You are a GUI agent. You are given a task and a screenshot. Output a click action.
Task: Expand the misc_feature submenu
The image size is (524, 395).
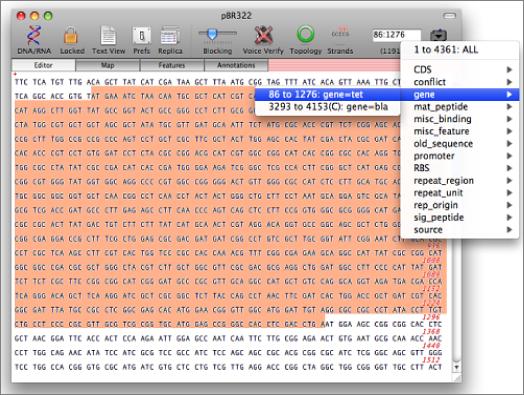[460, 131]
